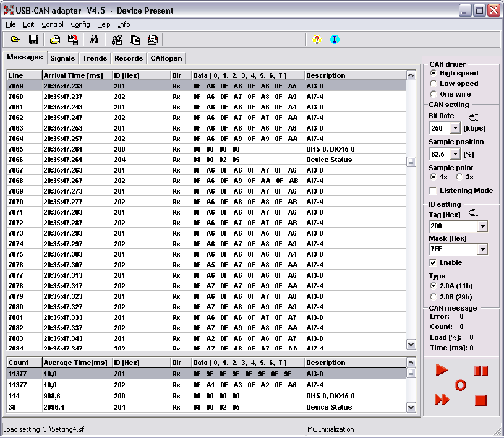Click the status text 'MC Initialization'
504x438 pixels.
coord(330,429)
